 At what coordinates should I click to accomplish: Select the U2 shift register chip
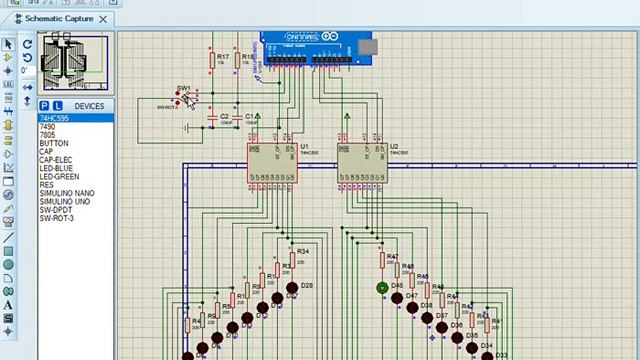(362, 163)
